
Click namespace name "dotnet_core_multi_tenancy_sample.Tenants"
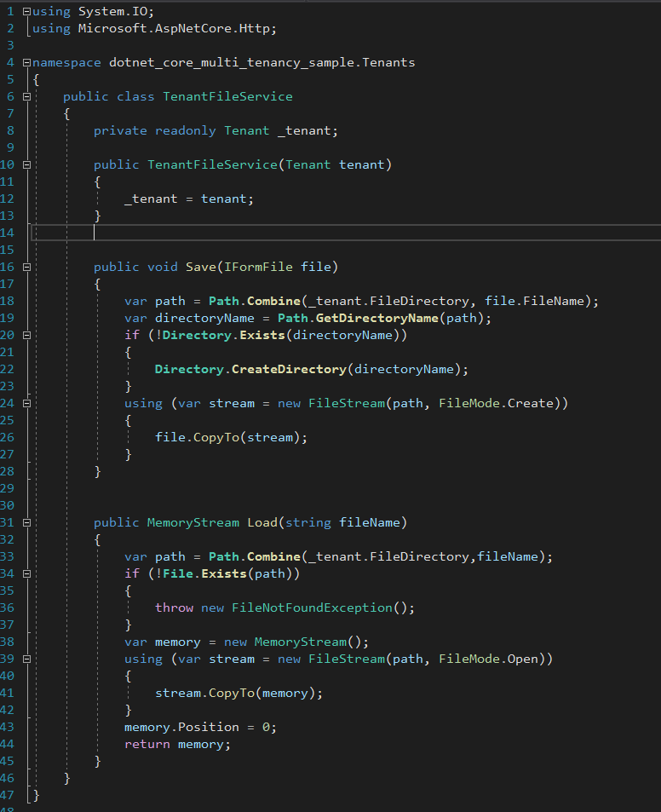(262, 63)
